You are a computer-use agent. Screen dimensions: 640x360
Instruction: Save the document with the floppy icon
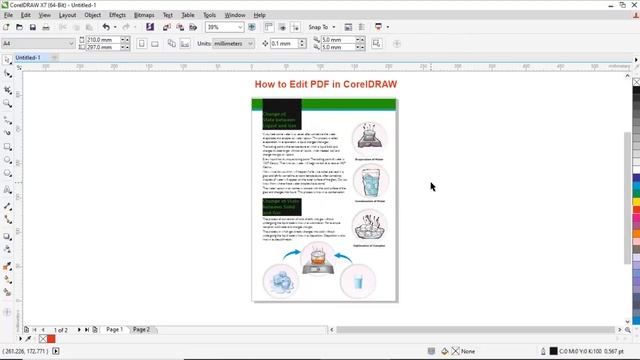click(33, 27)
